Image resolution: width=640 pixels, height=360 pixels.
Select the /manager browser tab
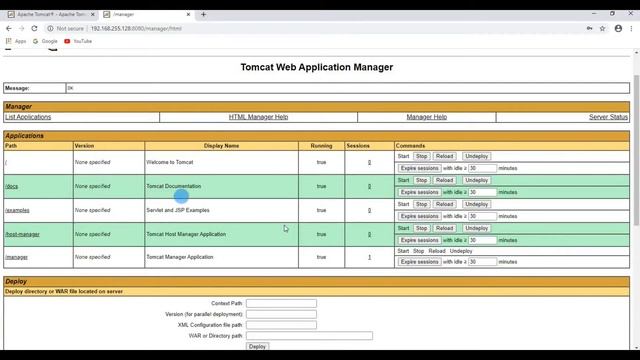point(147,14)
